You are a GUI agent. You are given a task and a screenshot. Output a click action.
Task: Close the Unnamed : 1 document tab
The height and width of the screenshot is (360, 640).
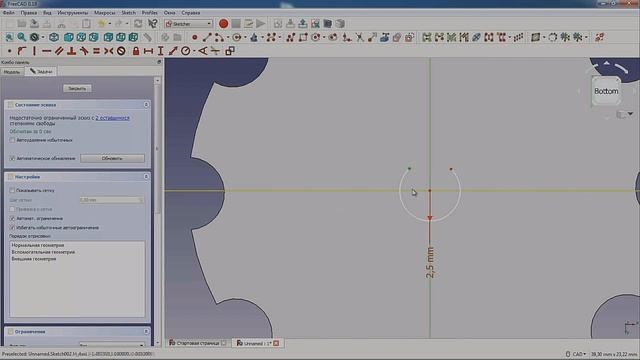(276, 343)
